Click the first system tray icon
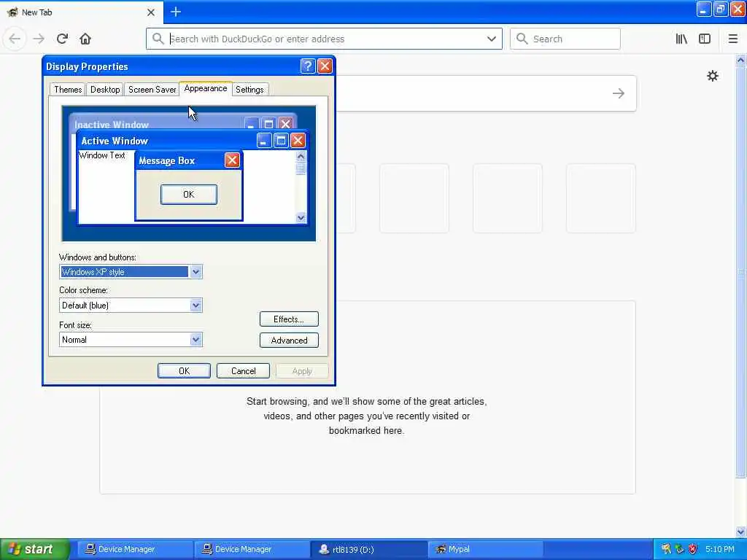 point(666,550)
